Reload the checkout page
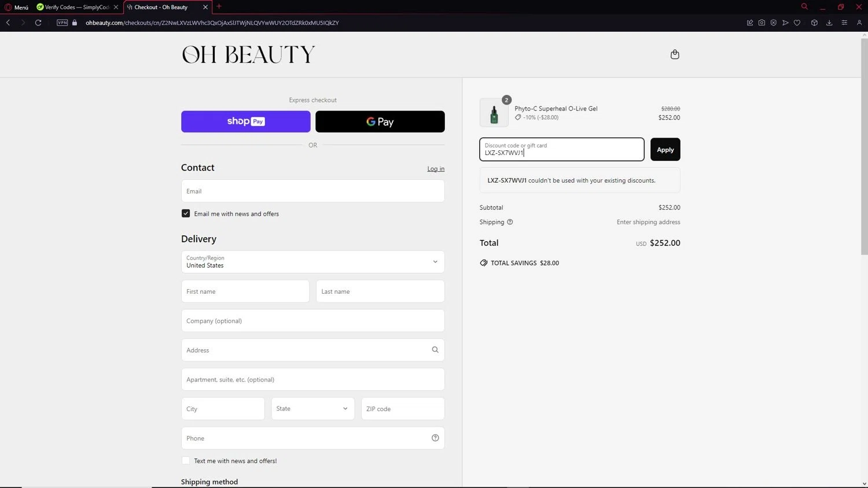Image resolution: width=868 pixels, height=488 pixels. tap(38, 23)
